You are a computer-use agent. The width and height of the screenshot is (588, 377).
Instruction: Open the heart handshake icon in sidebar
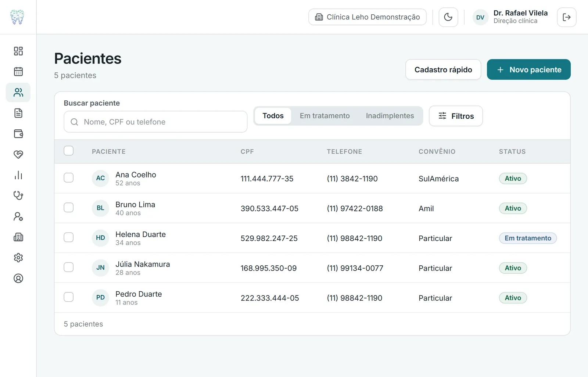point(18,154)
